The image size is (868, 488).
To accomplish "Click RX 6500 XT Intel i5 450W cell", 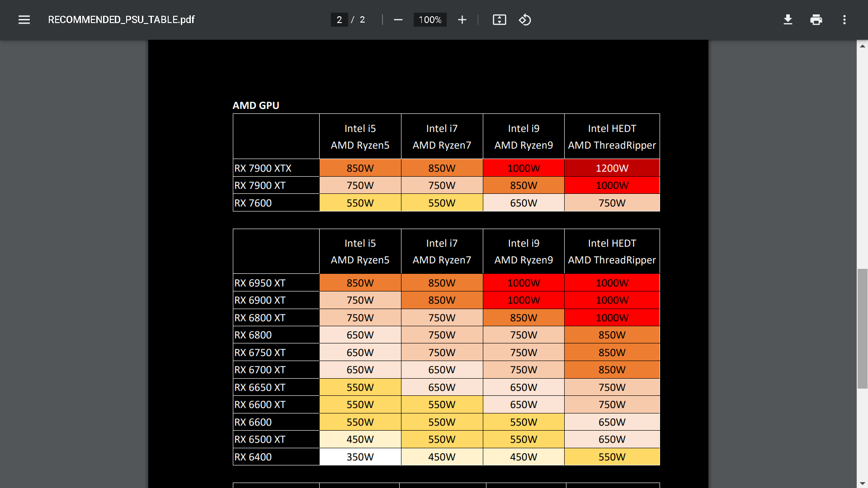I will (360, 439).
